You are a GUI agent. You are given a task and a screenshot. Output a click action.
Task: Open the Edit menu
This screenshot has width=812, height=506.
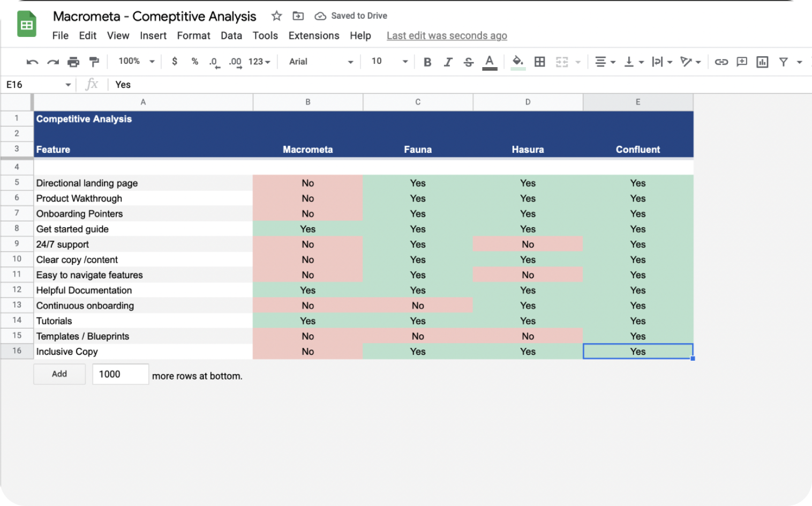(x=87, y=35)
